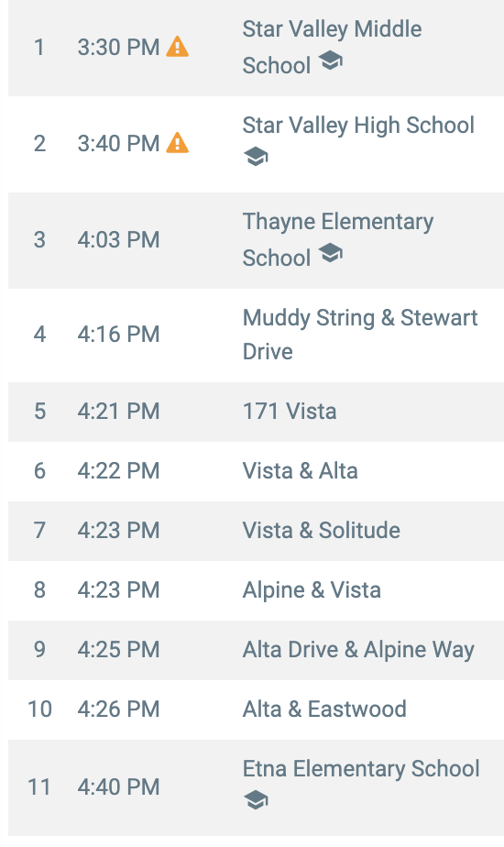The height and width of the screenshot is (847, 504).
Task: Click warning icon beside 3:30 PM
Action: click(x=177, y=47)
